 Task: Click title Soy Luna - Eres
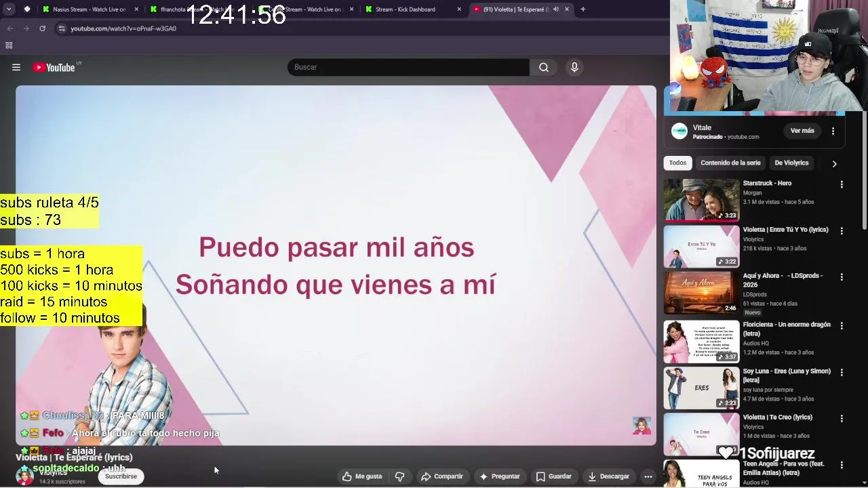tap(787, 375)
